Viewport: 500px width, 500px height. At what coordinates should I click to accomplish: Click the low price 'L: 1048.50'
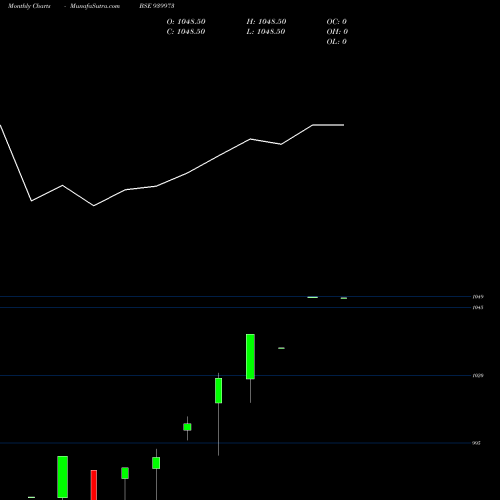pyautogui.click(x=266, y=32)
